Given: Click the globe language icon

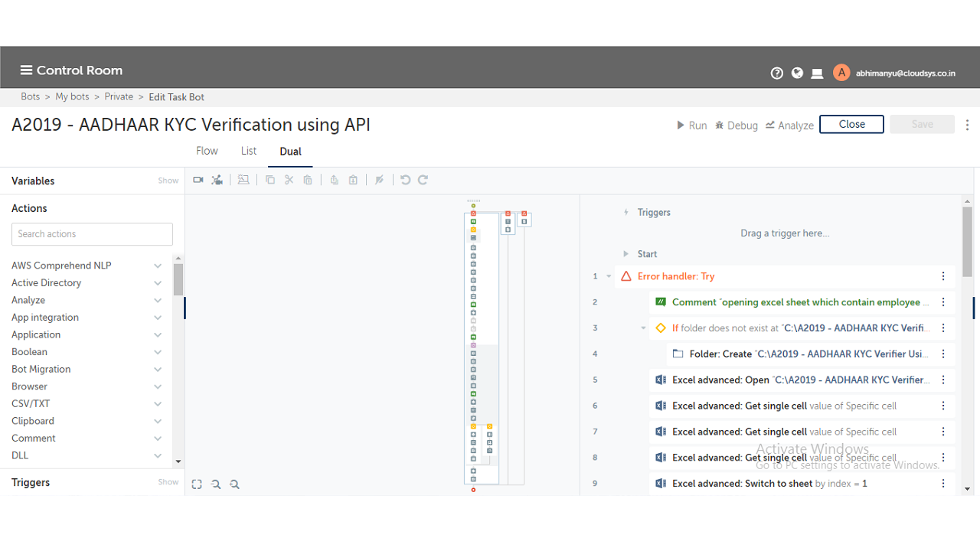Looking at the screenshot, I should [x=797, y=73].
